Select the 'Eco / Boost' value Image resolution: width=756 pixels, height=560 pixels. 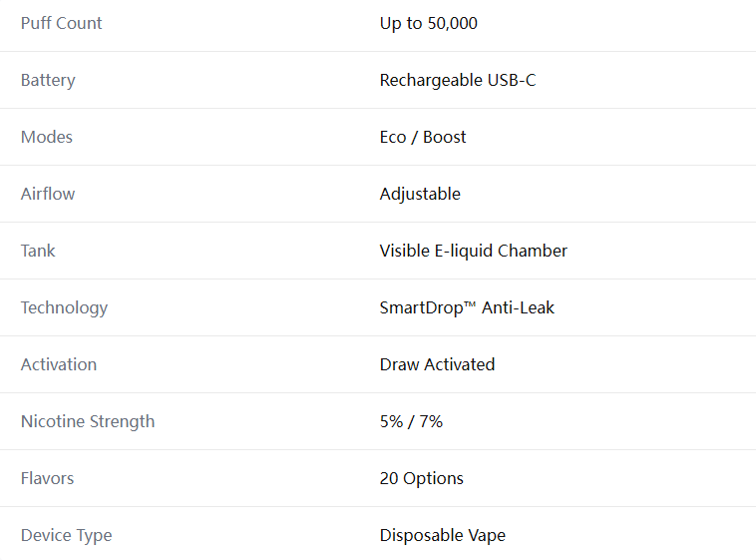(422, 137)
